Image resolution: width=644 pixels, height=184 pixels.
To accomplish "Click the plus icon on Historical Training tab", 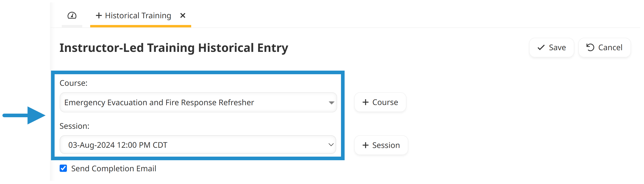I will pyautogui.click(x=99, y=16).
